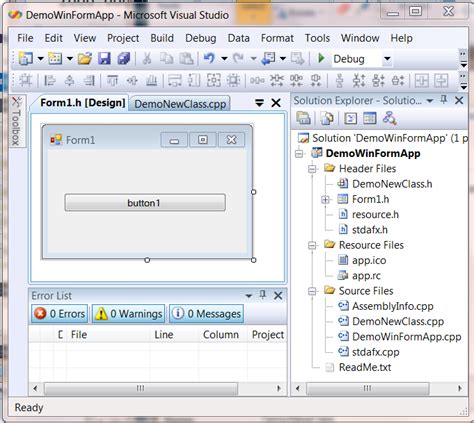Collapse the Resource Files folder

tap(312, 246)
